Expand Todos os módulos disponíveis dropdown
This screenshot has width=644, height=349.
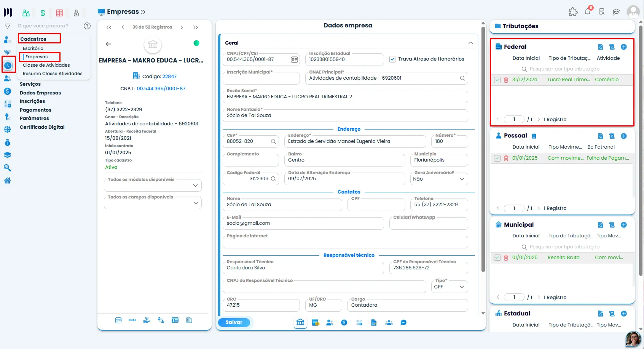coord(153,186)
